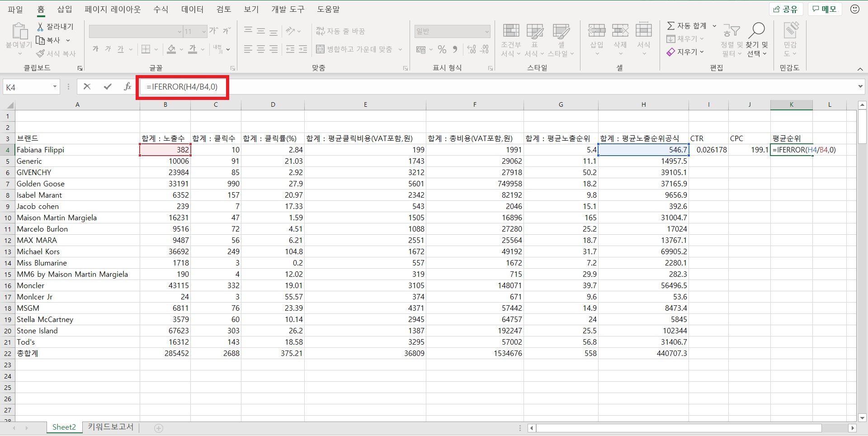
Task: Click Find & Select (찾기 및 선택) magnifier
Action: 757,30
